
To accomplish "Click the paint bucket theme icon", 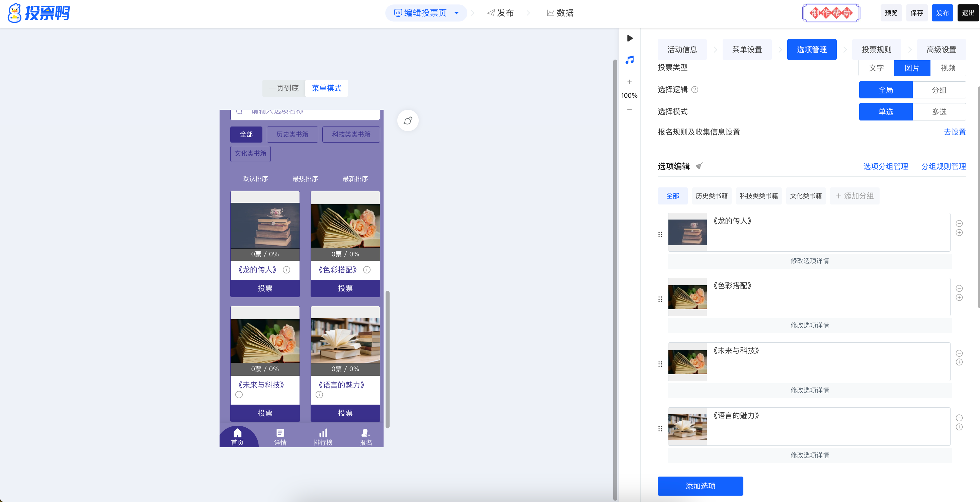I will click(x=408, y=120).
